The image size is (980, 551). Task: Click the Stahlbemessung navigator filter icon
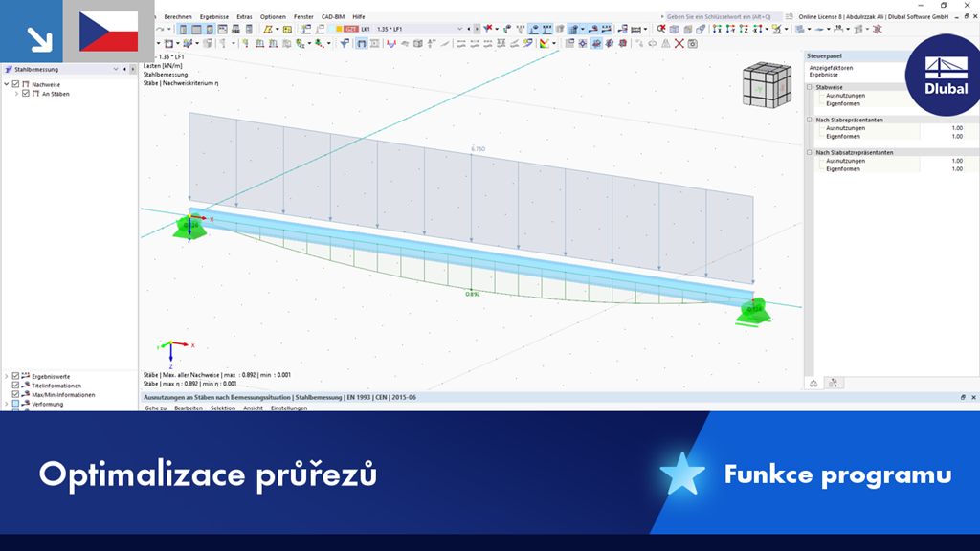pyautogui.click(x=9, y=69)
